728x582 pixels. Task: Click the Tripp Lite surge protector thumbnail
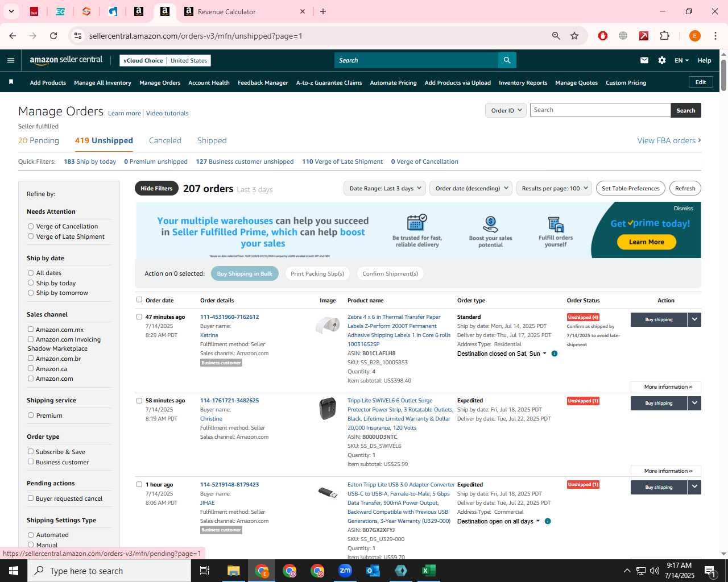[x=328, y=409]
